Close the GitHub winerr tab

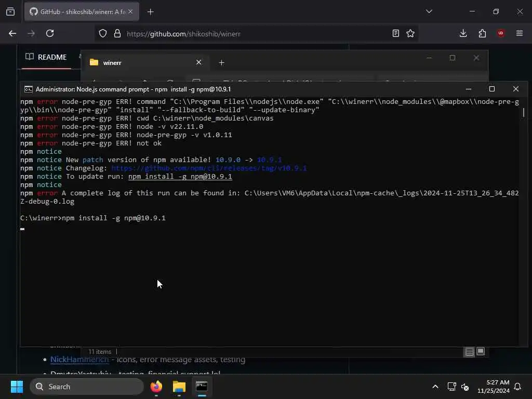(130, 11)
